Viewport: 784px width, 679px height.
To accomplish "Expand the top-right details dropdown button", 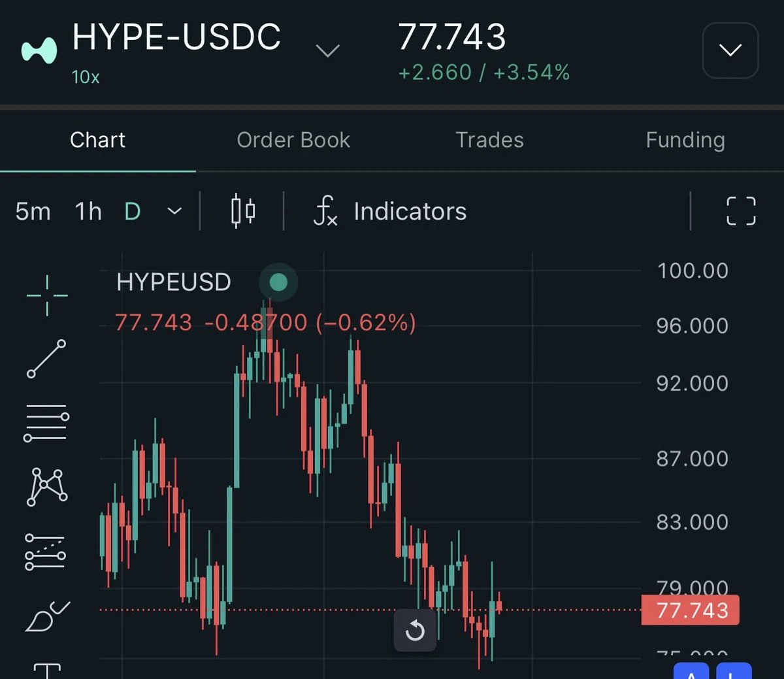I will [730, 50].
